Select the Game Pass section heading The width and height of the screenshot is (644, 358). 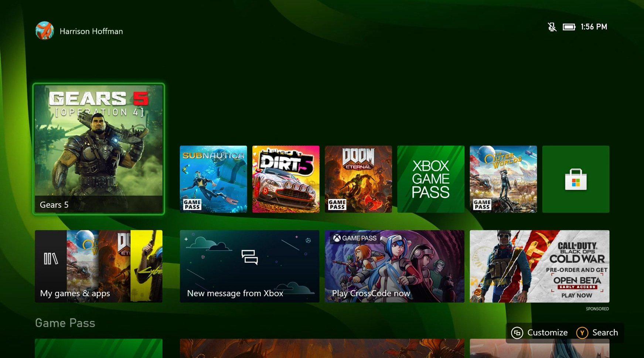pos(65,323)
